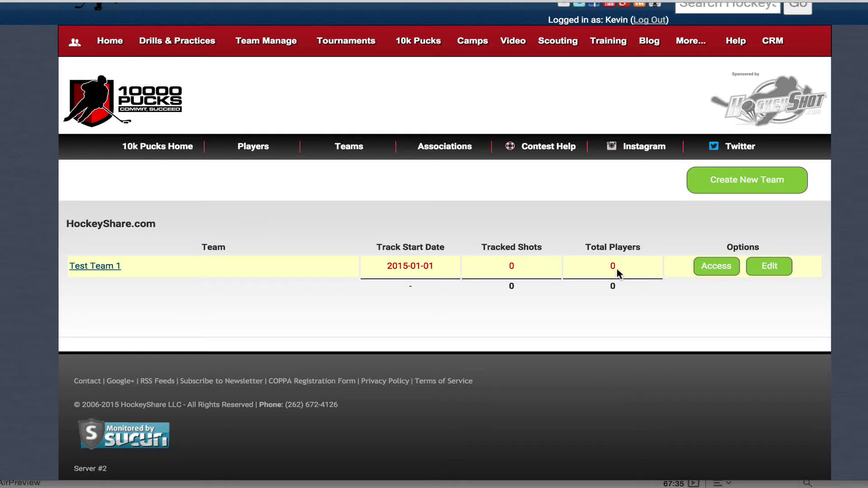The image size is (868, 488).
Task: Open Drills & Practices menu
Action: click(x=177, y=41)
